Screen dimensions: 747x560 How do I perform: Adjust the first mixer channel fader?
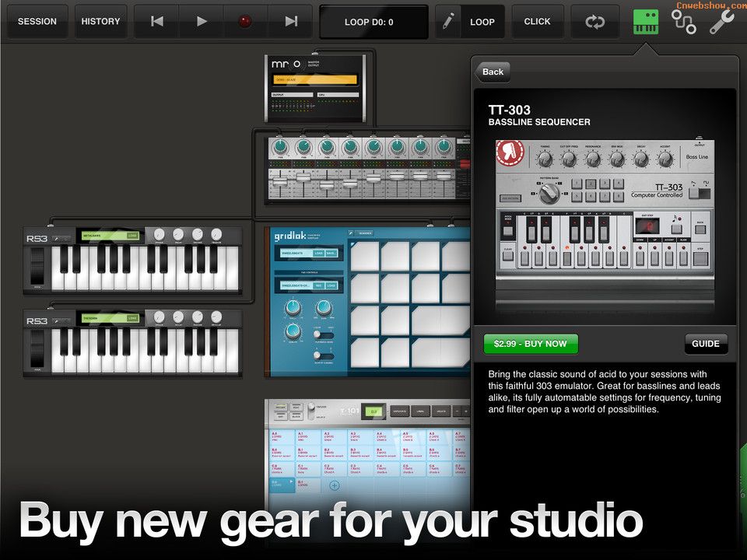click(280, 182)
